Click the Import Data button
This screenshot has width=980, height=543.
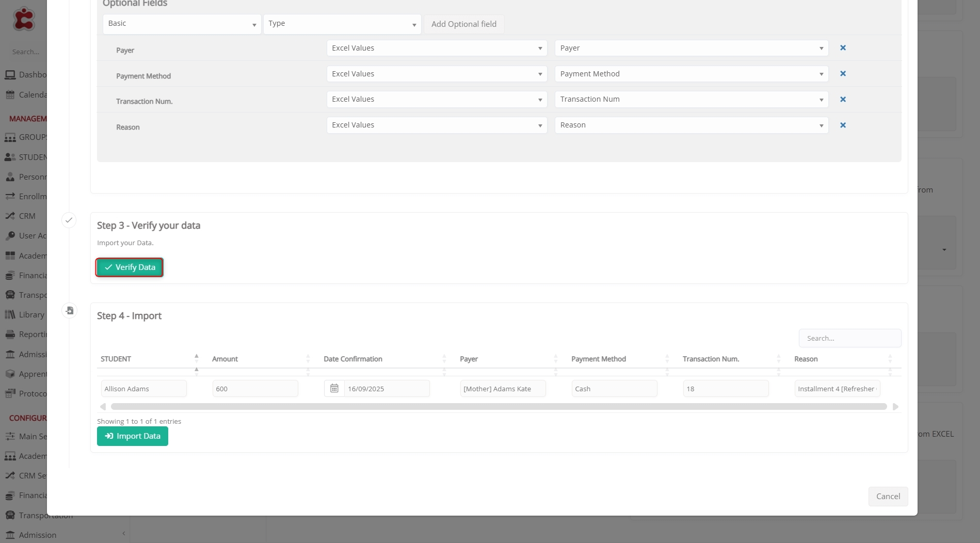[133, 436]
